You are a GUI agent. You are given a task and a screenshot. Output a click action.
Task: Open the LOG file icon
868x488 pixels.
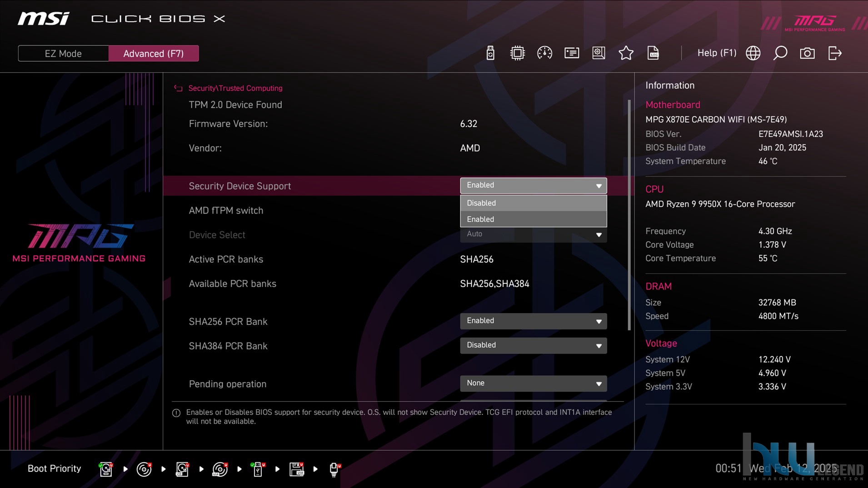click(x=653, y=53)
